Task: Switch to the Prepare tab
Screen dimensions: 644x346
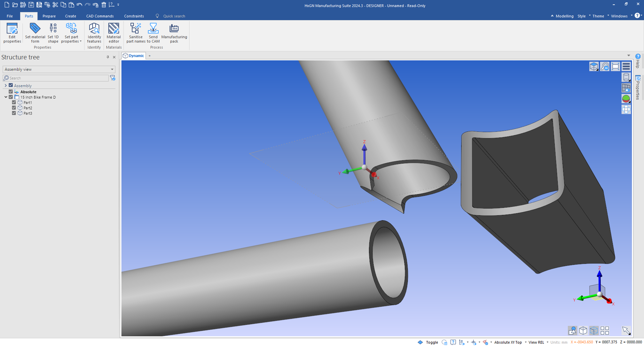Action: tap(49, 16)
